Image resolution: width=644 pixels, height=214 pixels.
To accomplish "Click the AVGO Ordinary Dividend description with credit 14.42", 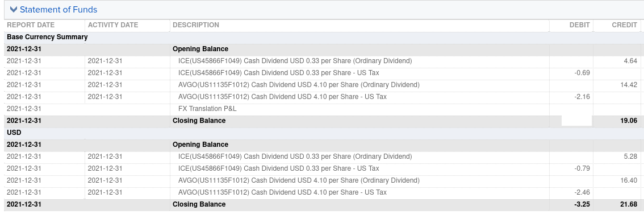I will pos(299,85).
